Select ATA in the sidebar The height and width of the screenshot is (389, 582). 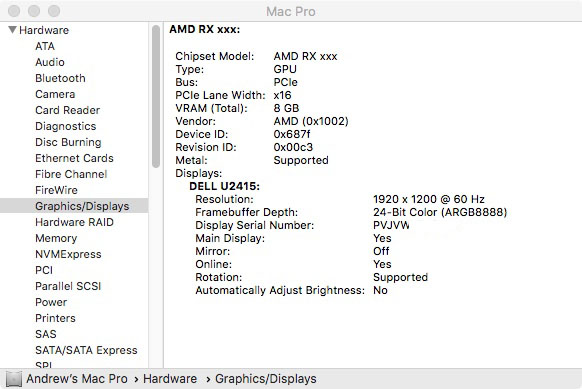(x=45, y=46)
